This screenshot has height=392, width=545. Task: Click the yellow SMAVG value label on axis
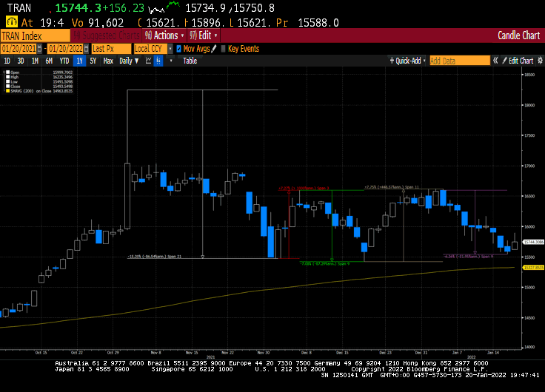(534, 268)
